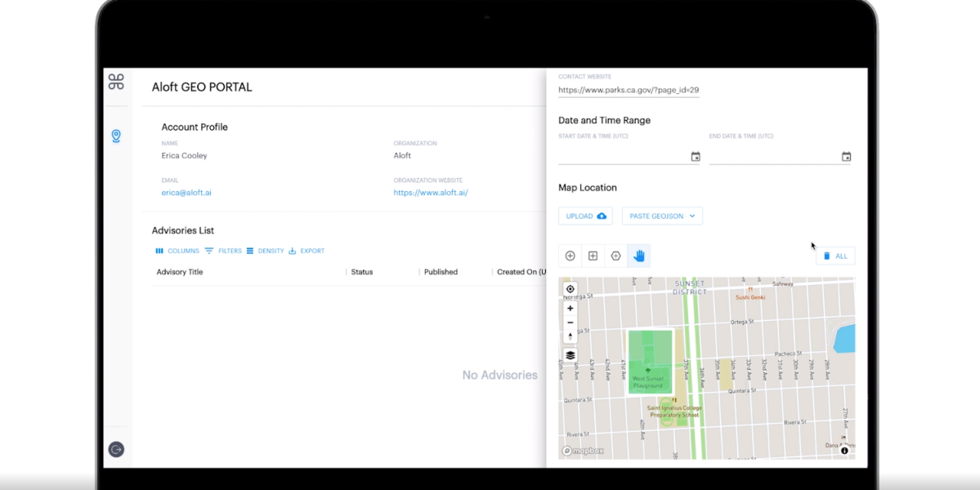
Task: Zoom in on the map
Action: tap(571, 309)
